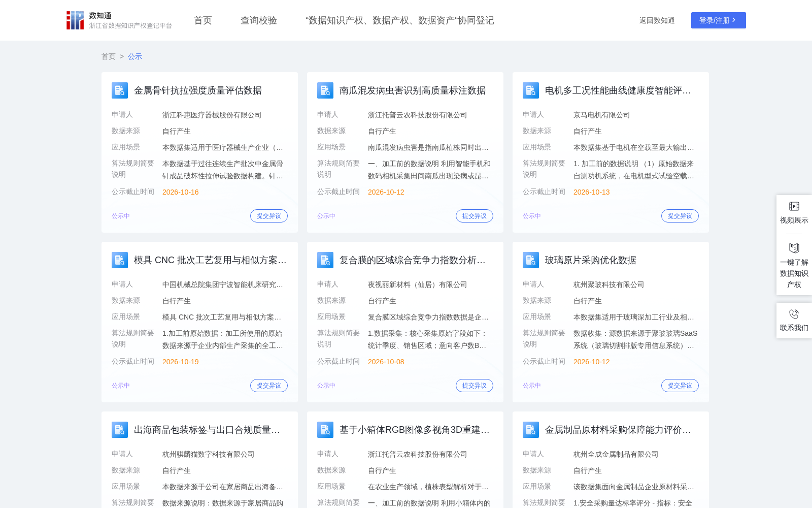Open the 查询校验 navigation tab
This screenshot has width=812, height=508.
(259, 20)
